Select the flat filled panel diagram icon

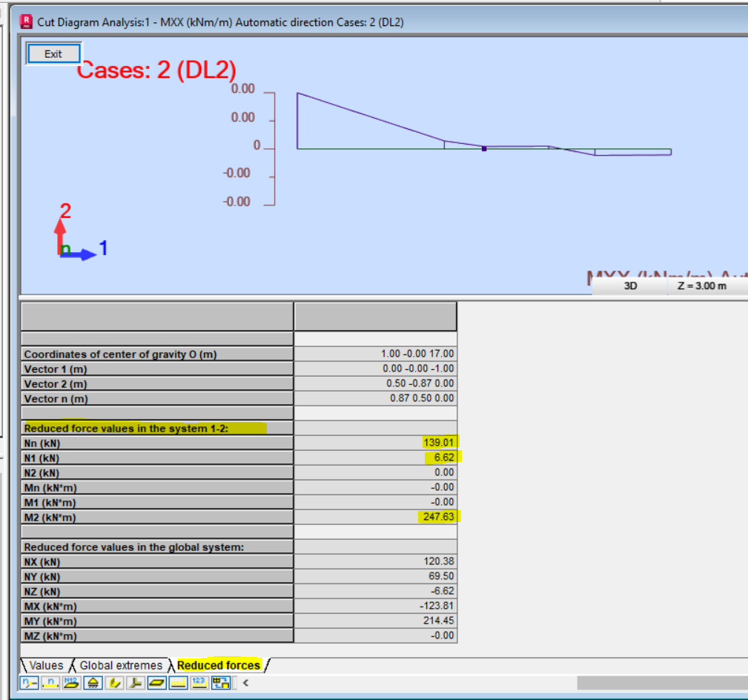[156, 683]
